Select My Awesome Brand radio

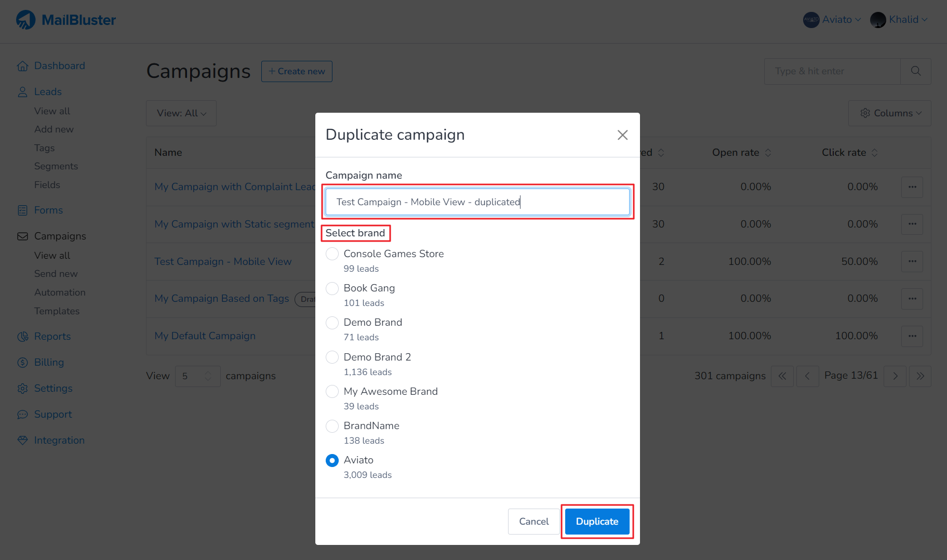click(x=332, y=392)
